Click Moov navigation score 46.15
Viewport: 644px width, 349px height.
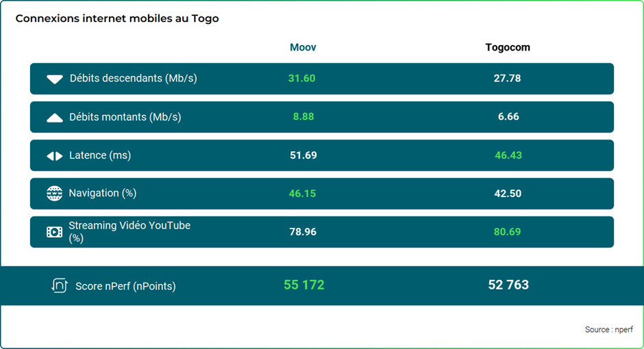click(302, 193)
